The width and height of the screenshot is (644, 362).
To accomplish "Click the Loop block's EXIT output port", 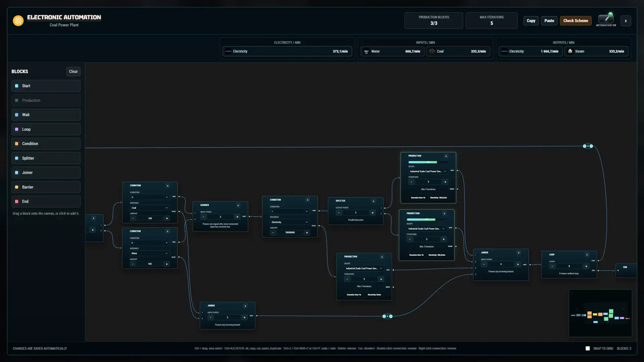I will coord(598,270).
